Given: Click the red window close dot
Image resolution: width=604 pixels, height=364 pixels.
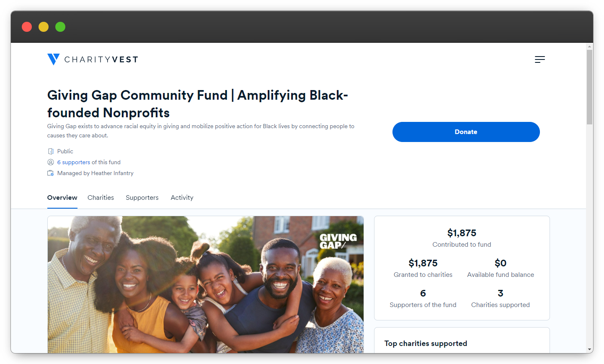Looking at the screenshot, I should (27, 27).
